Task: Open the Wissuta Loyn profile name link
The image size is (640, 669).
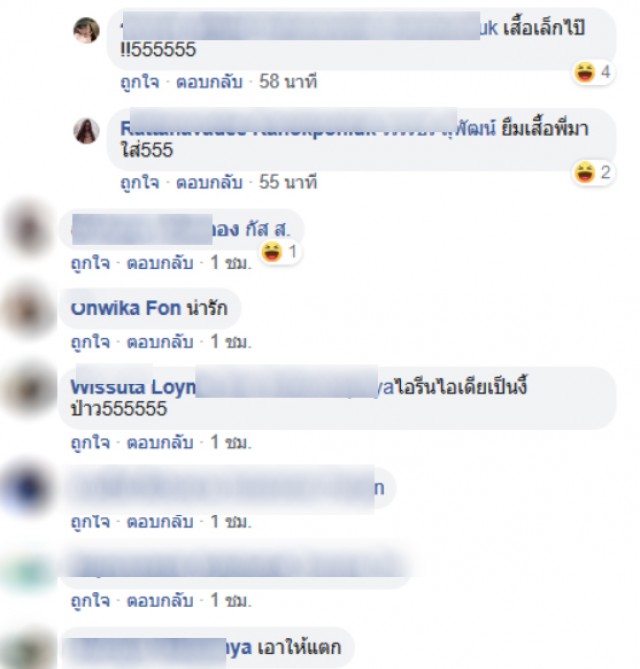Action: click(x=133, y=387)
